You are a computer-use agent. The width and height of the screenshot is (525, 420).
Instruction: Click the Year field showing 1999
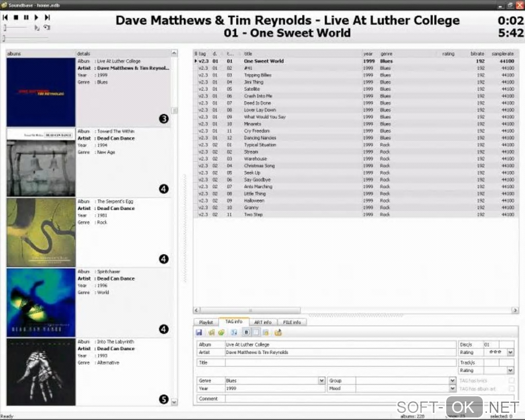275,389
